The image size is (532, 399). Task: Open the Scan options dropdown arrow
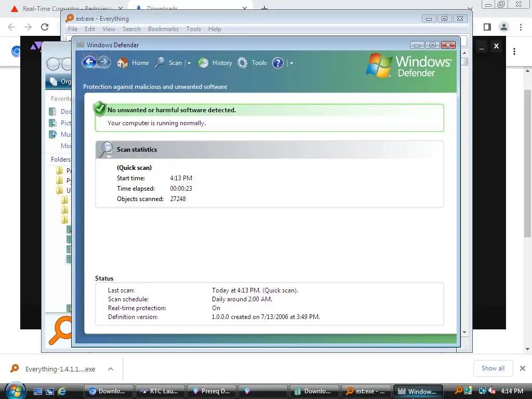pyautogui.click(x=189, y=63)
